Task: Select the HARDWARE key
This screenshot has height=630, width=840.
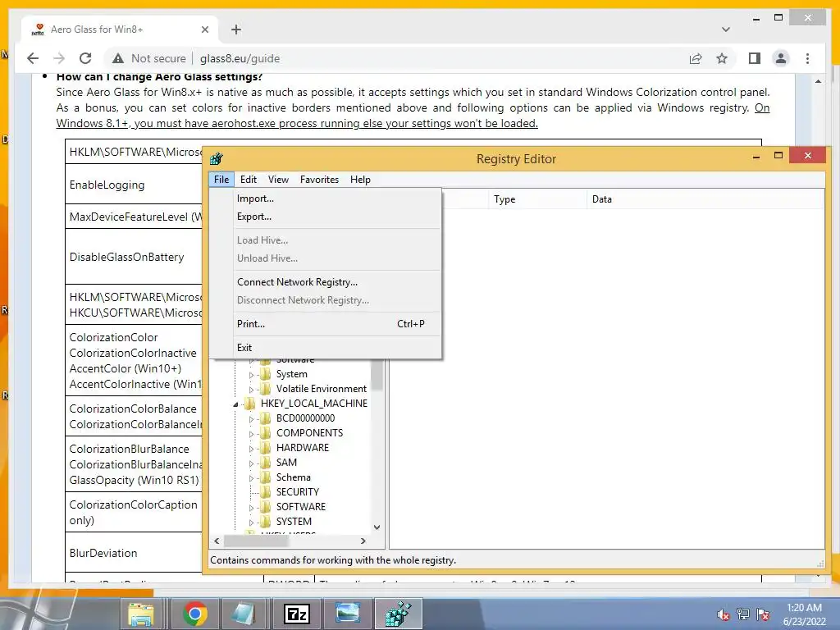Action: (x=302, y=447)
